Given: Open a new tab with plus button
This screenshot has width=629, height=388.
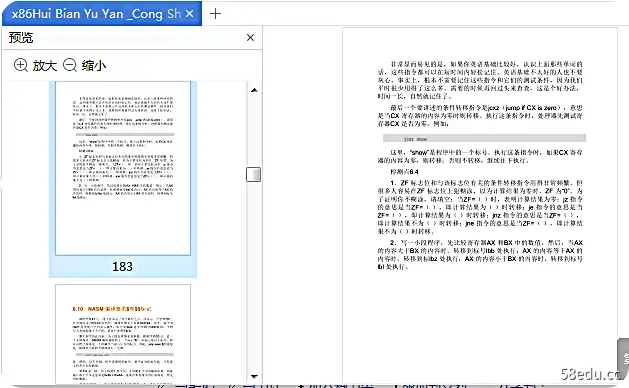Looking at the screenshot, I should tap(215, 14).
